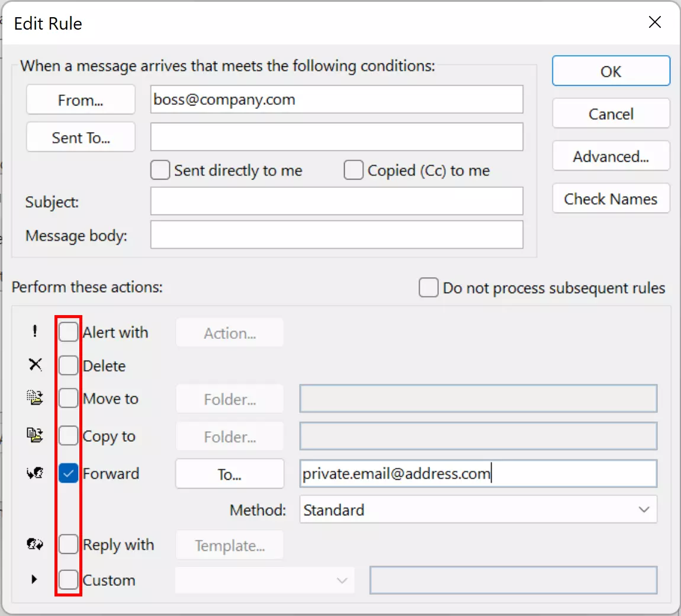The width and height of the screenshot is (681, 616).
Task: Click the Alert with exclamation icon
Action: point(35,332)
